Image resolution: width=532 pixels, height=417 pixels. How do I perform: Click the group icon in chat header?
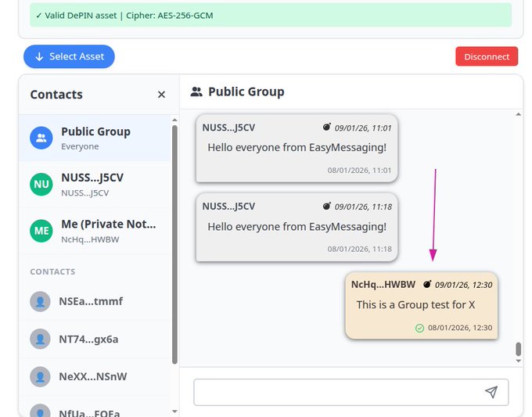196,92
